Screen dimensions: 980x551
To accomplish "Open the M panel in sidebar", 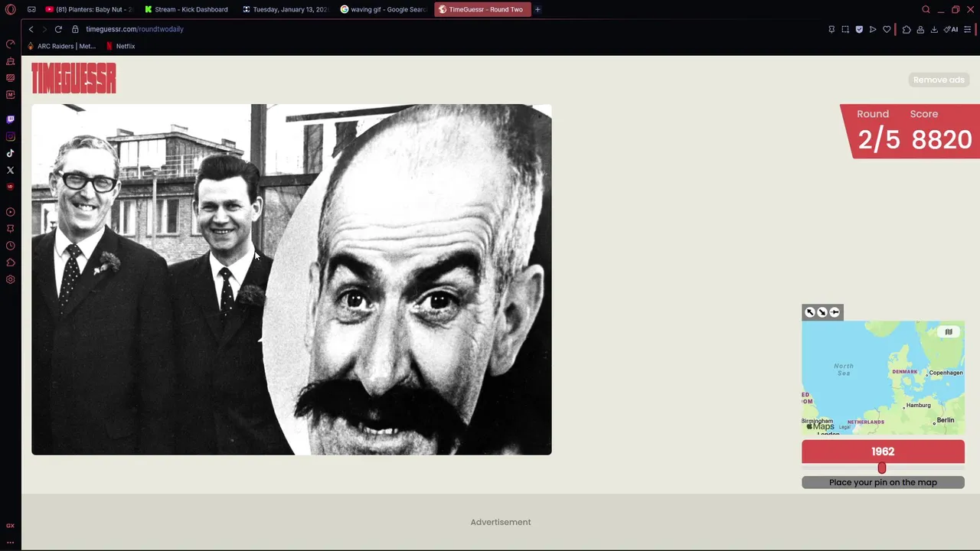I will (x=10, y=95).
